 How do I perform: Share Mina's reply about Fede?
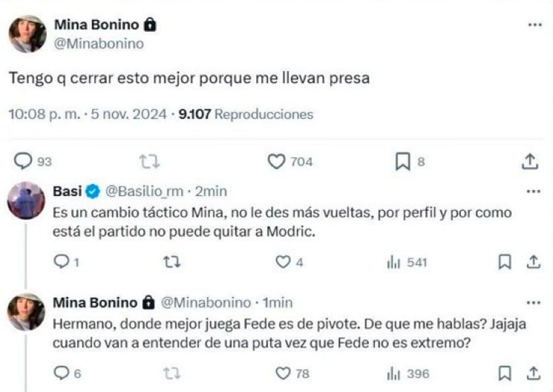[533, 373]
